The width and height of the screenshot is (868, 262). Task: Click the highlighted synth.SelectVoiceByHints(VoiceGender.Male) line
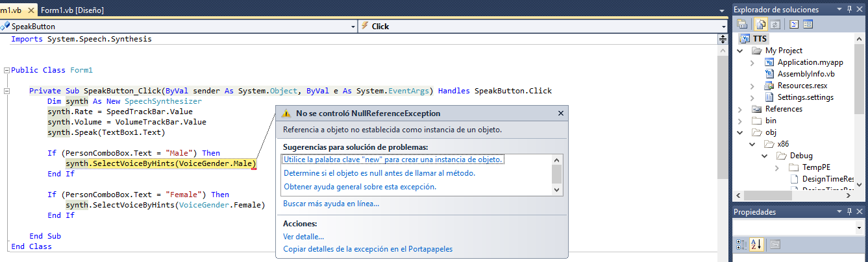click(160, 163)
